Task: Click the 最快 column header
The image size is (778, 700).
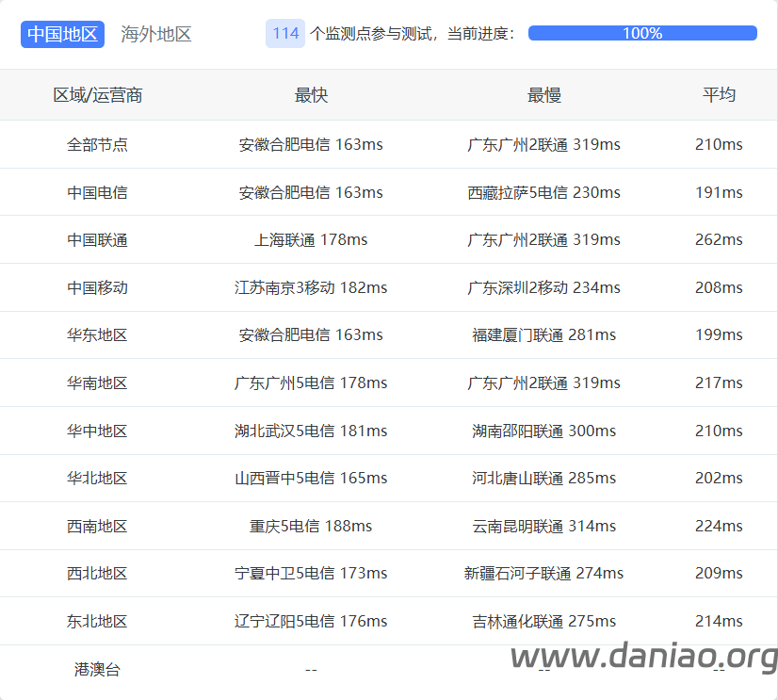Action: tap(311, 95)
